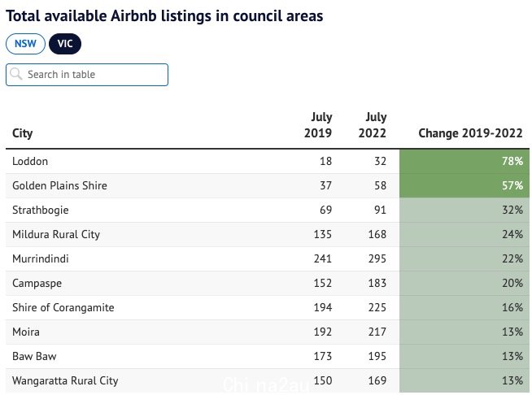The height and width of the screenshot is (395, 532).
Task: Click Murrindindi's July 2019 value 241
Action: click(323, 258)
